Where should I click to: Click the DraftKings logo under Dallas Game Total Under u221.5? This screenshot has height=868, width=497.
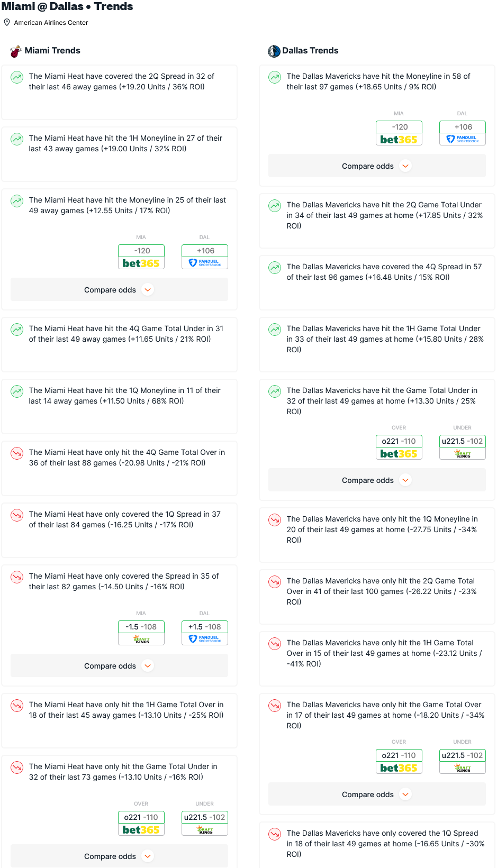click(463, 454)
